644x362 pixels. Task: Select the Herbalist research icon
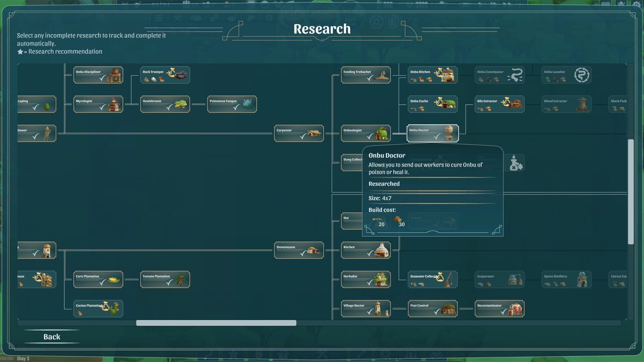[x=366, y=279]
